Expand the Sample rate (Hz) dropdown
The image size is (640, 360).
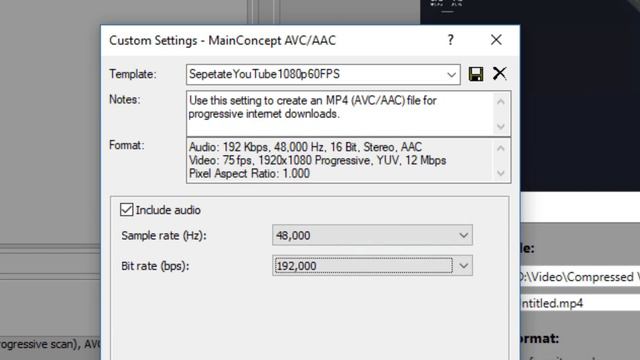tap(463, 236)
